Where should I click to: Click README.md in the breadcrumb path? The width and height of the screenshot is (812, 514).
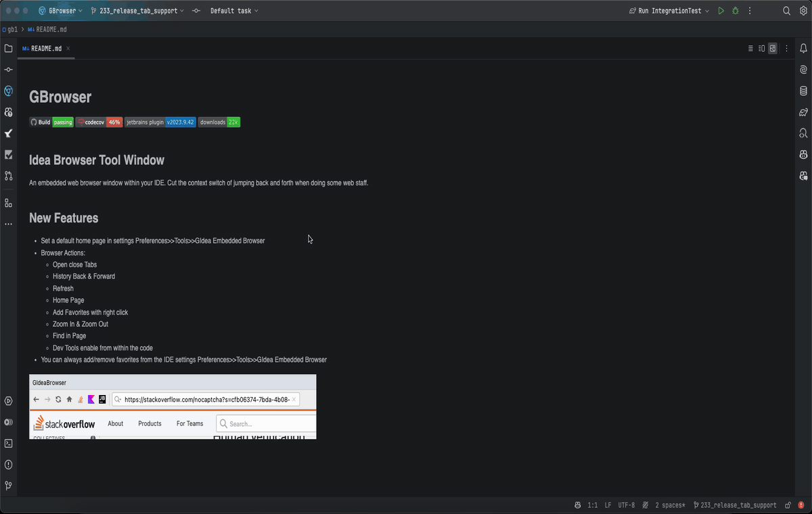click(51, 30)
